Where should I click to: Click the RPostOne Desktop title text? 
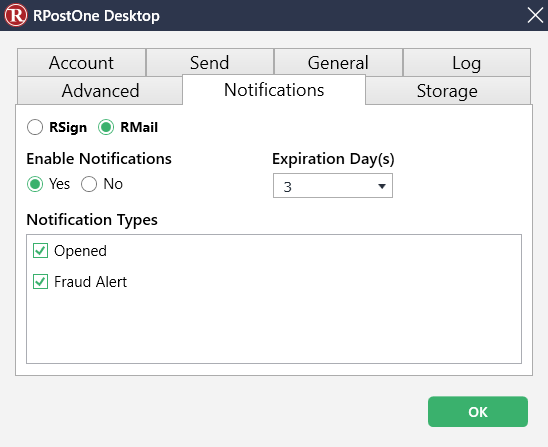coord(96,16)
